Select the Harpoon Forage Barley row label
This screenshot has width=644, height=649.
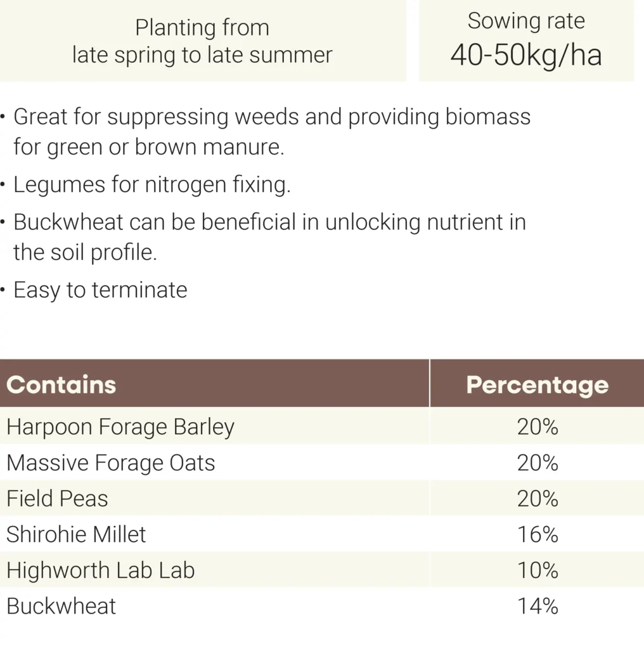point(120,427)
